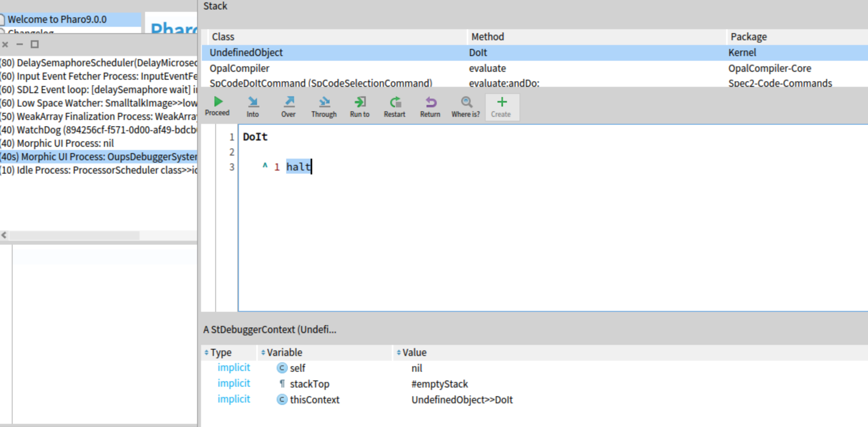Sort the stack by Class header

tap(223, 36)
